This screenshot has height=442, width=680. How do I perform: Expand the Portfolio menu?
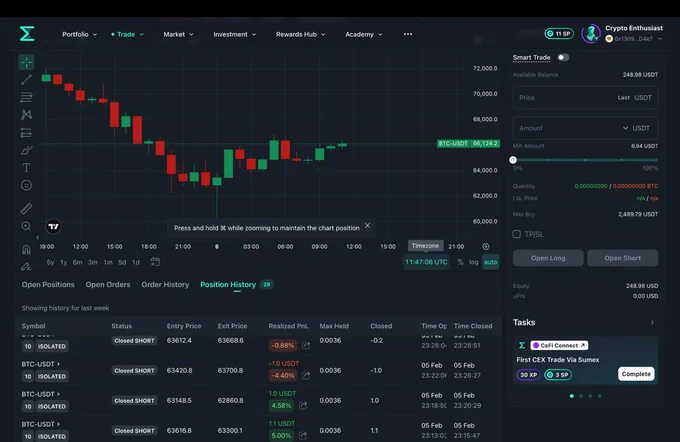79,34
